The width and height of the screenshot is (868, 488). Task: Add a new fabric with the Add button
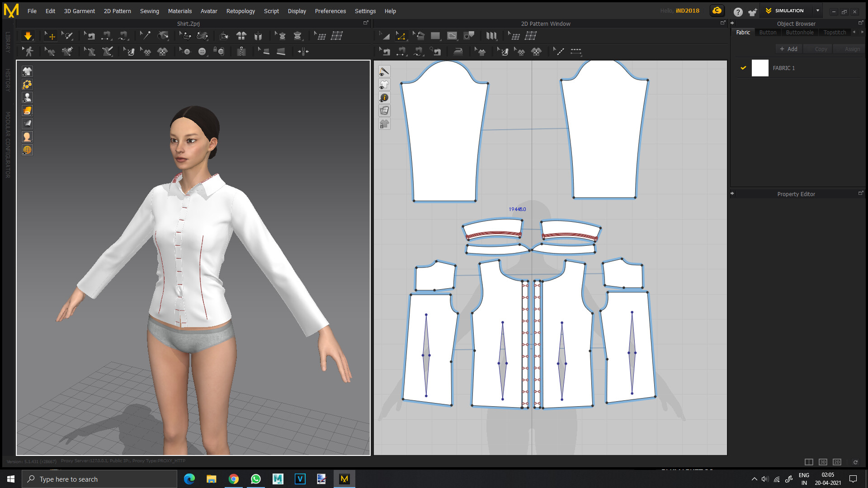(788, 48)
